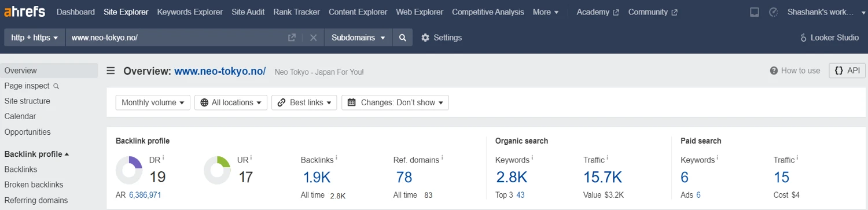
Task: Click the search magnifier button
Action: (x=402, y=38)
